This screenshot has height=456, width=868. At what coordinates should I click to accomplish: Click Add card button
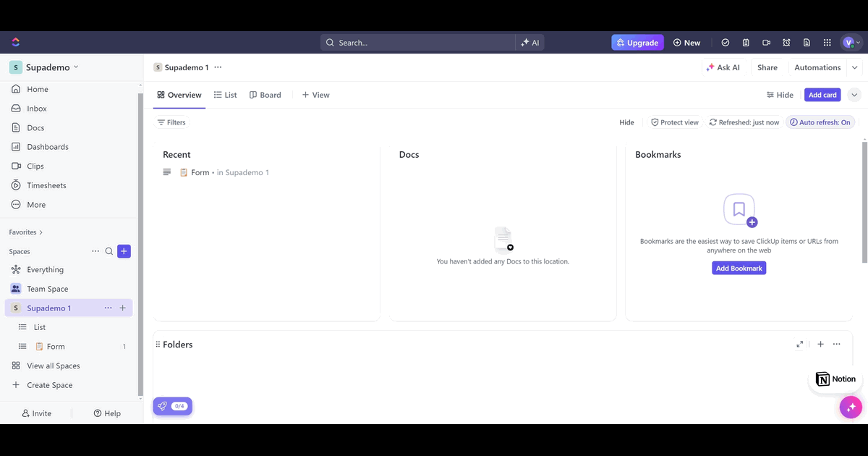[822, 95]
